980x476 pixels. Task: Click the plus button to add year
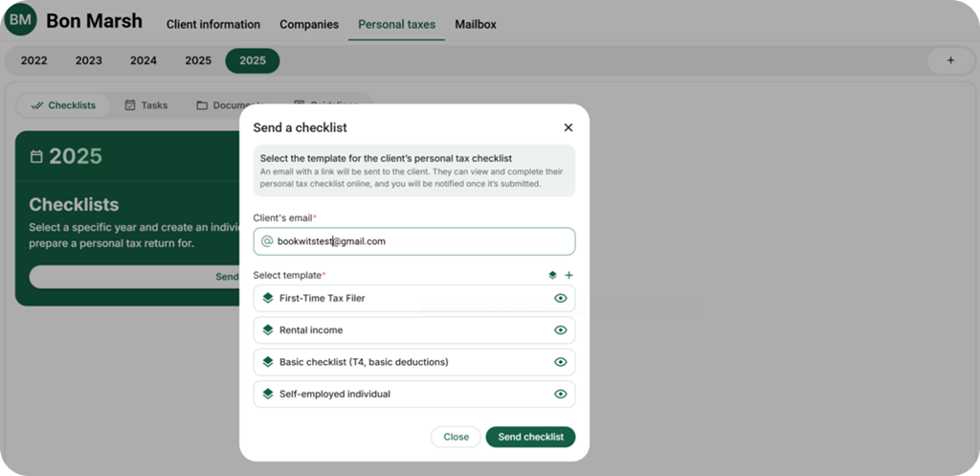pos(949,60)
